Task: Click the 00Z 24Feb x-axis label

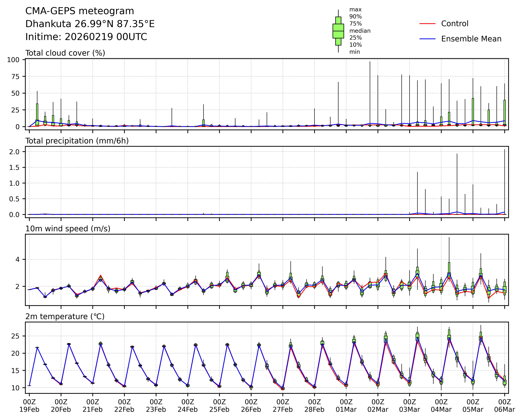Action: (x=188, y=406)
